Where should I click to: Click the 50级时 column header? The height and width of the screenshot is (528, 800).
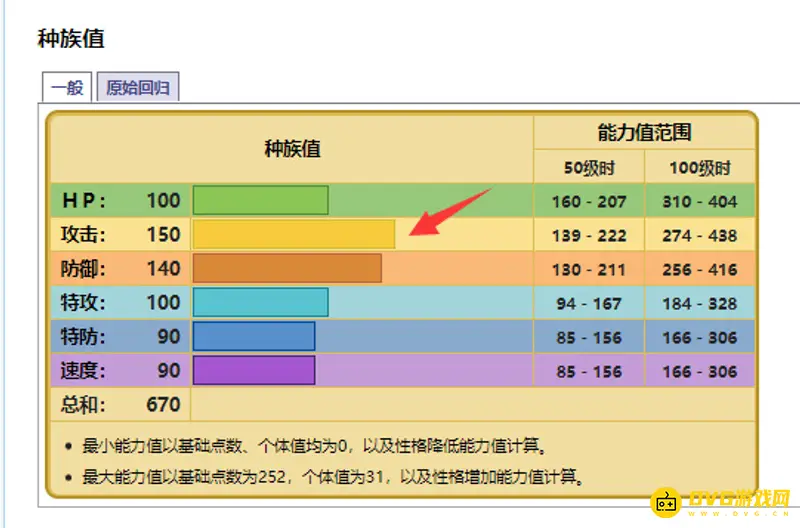point(588,167)
